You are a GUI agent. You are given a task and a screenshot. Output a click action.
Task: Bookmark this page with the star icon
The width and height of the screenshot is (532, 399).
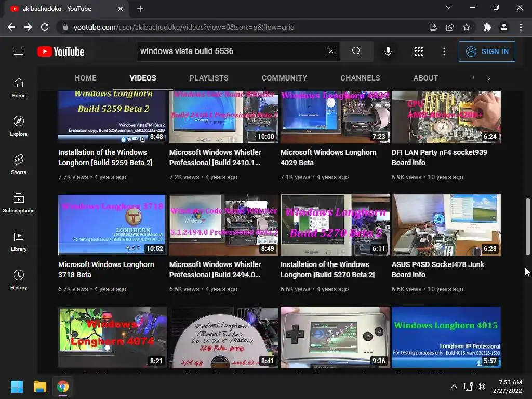(467, 27)
